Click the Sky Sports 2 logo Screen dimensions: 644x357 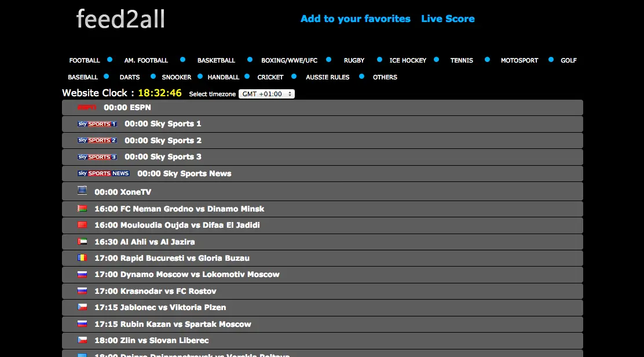click(97, 140)
